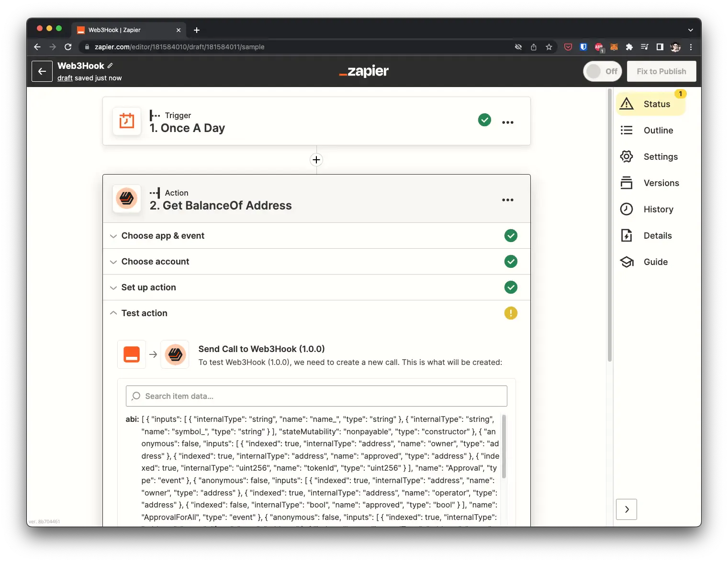Viewport: 728px width, 562px height.
Task: Click Choose app & event green checkmark
Action: tap(511, 236)
